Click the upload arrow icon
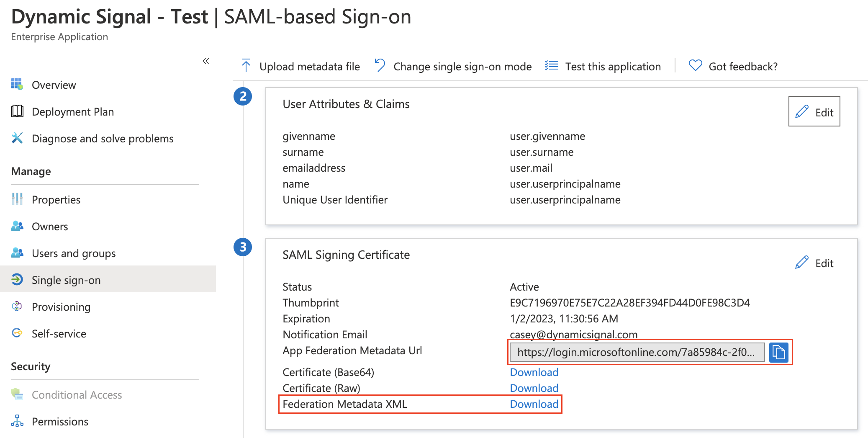The width and height of the screenshot is (868, 438). (246, 66)
